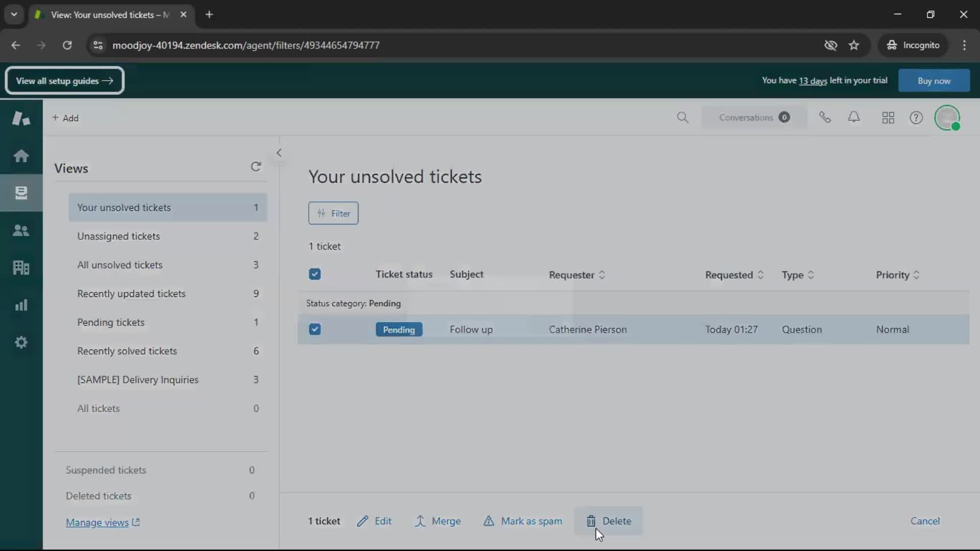Viewport: 980px width, 551px height.
Task: Open Suspended tickets view
Action: point(160,470)
